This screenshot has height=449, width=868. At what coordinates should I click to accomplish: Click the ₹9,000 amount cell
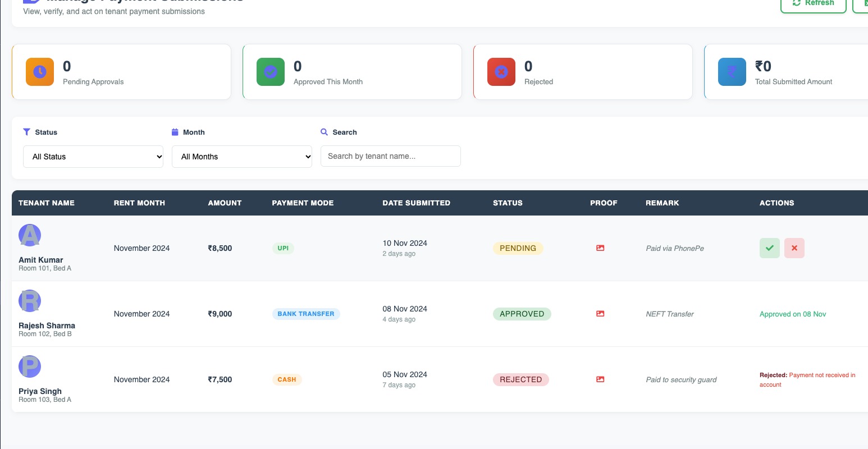(220, 314)
